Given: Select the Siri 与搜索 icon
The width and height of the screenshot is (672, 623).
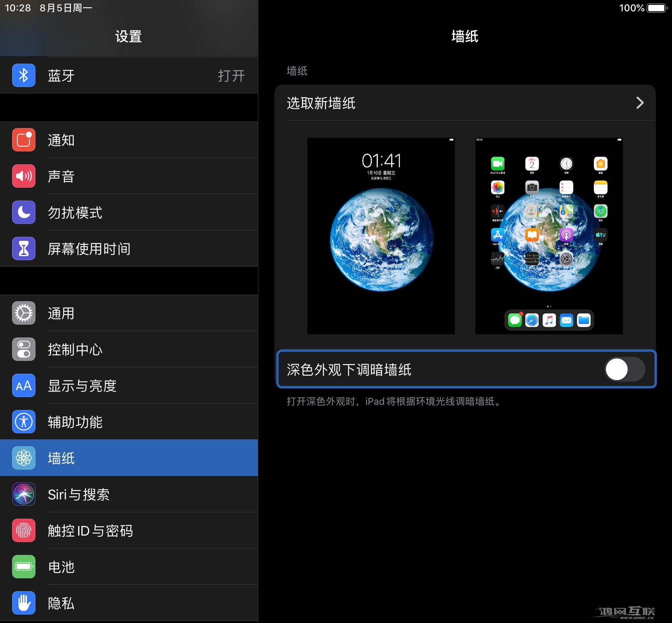Looking at the screenshot, I should [23, 495].
